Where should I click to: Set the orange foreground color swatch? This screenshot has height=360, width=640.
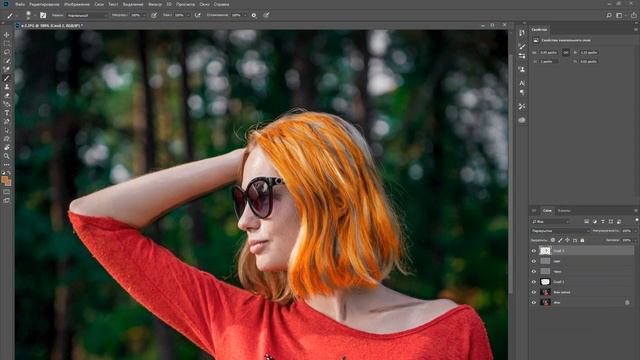[x=5, y=180]
